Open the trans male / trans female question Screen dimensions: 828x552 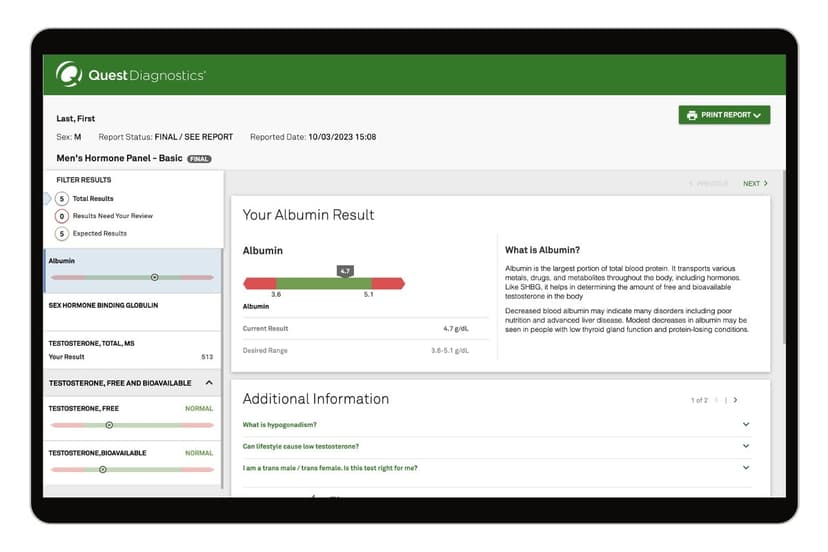pyautogui.click(x=330, y=468)
